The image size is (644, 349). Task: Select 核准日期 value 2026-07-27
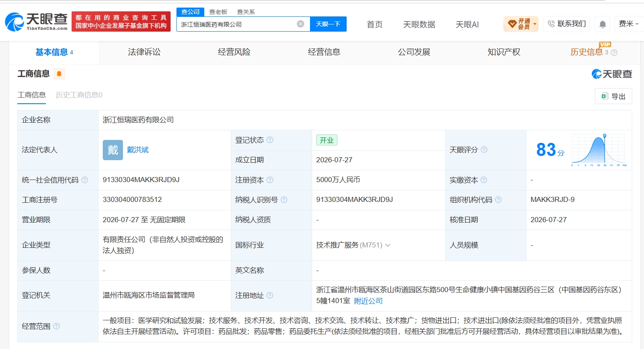pyautogui.click(x=548, y=220)
